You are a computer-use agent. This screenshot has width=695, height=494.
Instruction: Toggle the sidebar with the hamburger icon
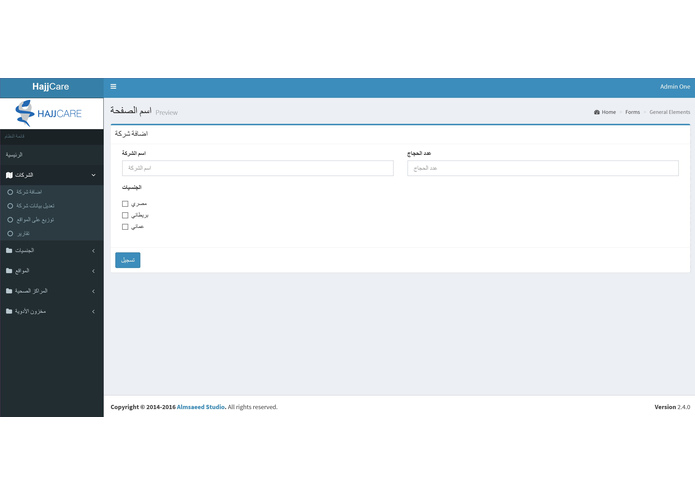[x=113, y=86]
